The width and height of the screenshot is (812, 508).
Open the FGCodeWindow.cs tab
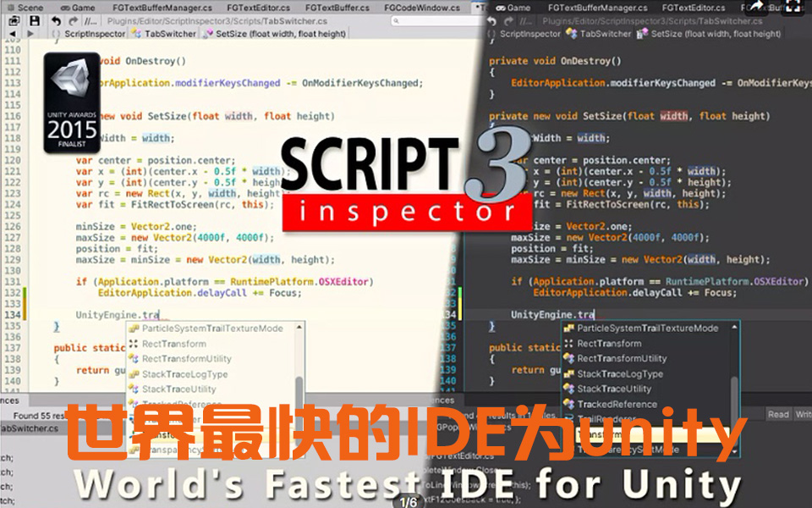422,8
